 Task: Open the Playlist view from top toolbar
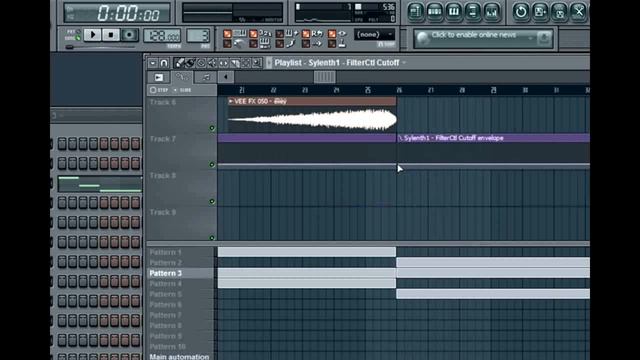[415, 11]
